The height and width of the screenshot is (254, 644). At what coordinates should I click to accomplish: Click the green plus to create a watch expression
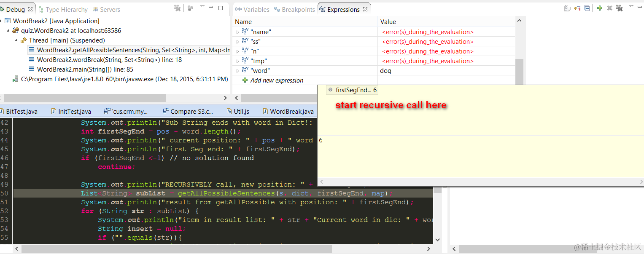[x=599, y=8]
